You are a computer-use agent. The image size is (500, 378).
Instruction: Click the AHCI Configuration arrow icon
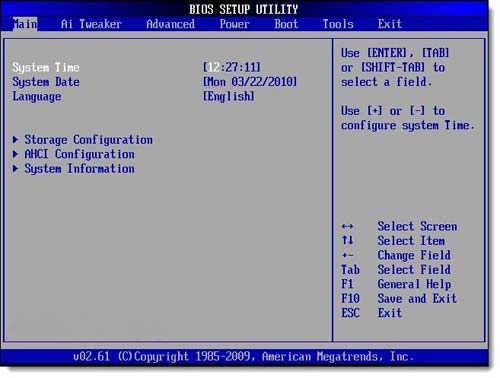coord(15,154)
